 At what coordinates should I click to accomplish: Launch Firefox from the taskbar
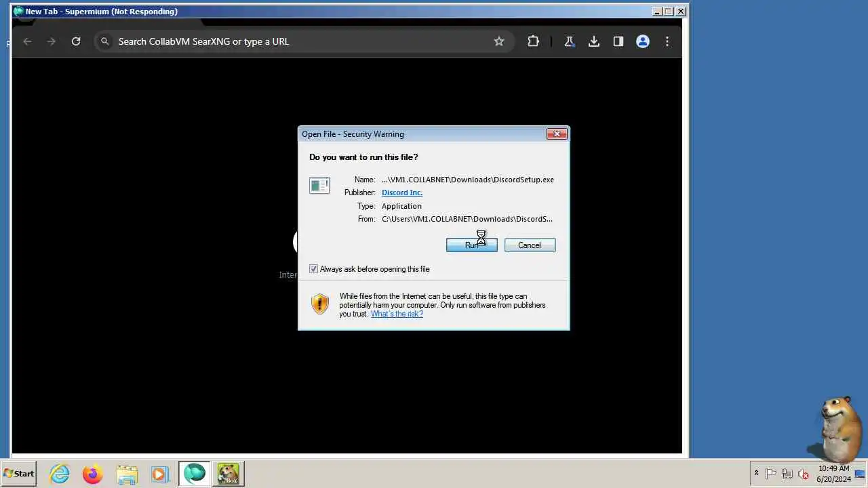(93, 474)
